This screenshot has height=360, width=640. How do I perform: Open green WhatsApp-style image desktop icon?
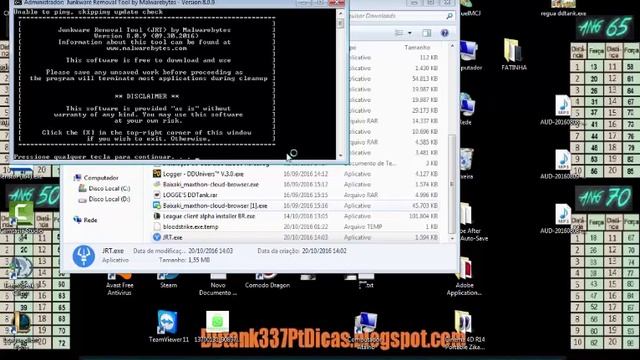218,326
